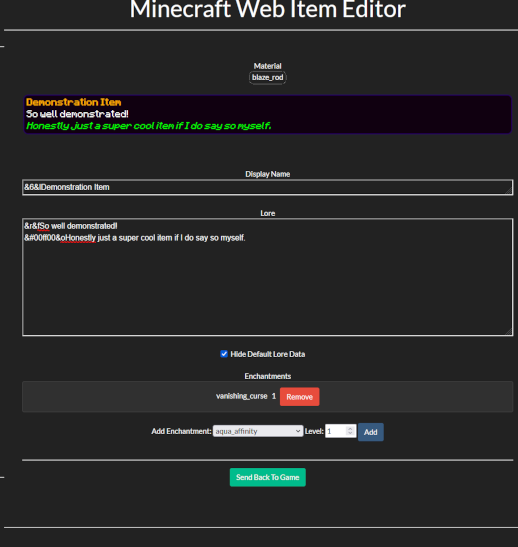Viewport: 518px width, 547px height.
Task: Click the 'Lore' label above the text area
Action: coord(268,213)
